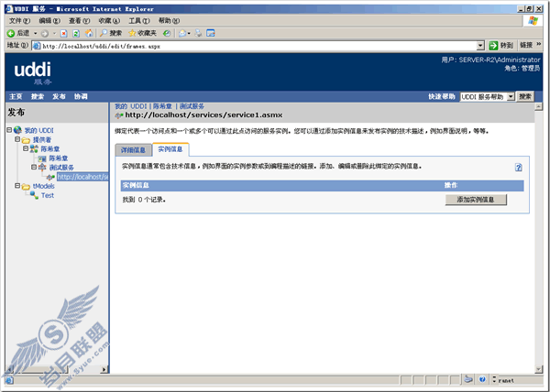
Task: Click the binding icon beside the page title
Action: coord(119,115)
